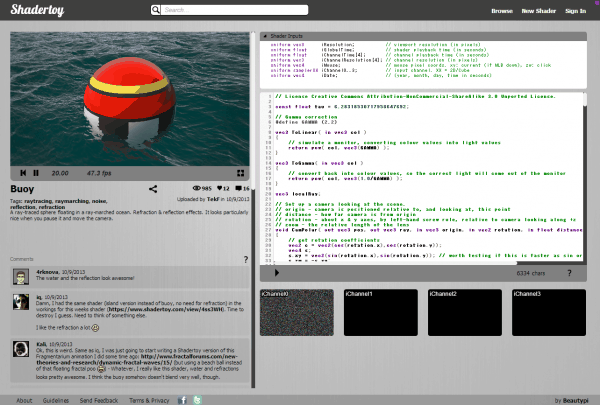Click the editor help question mark

pos(569,273)
